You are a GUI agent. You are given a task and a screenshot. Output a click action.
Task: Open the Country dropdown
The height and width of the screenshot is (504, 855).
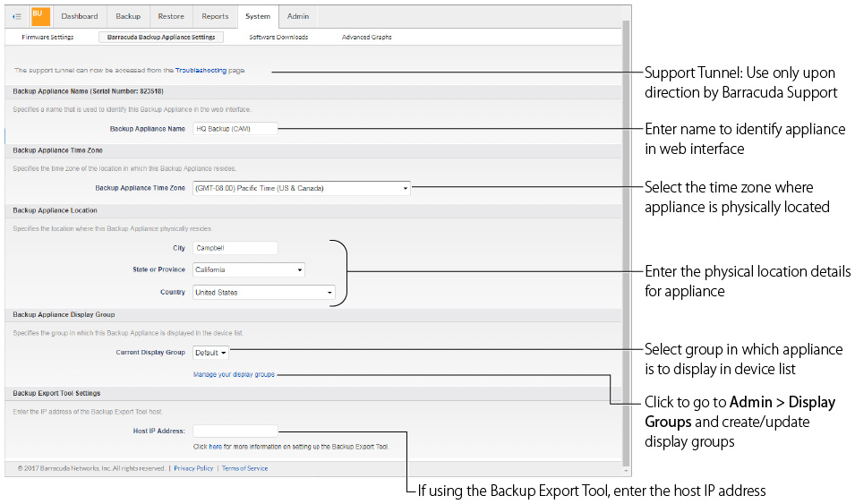coord(264,293)
